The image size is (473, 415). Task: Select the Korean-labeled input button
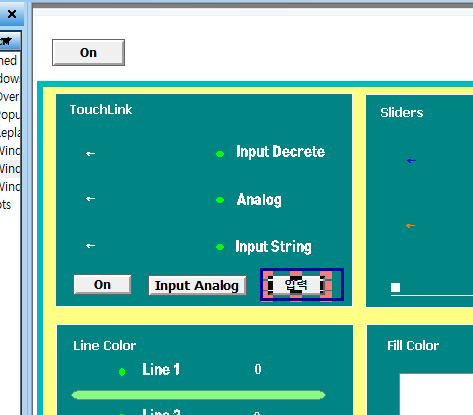click(x=296, y=285)
